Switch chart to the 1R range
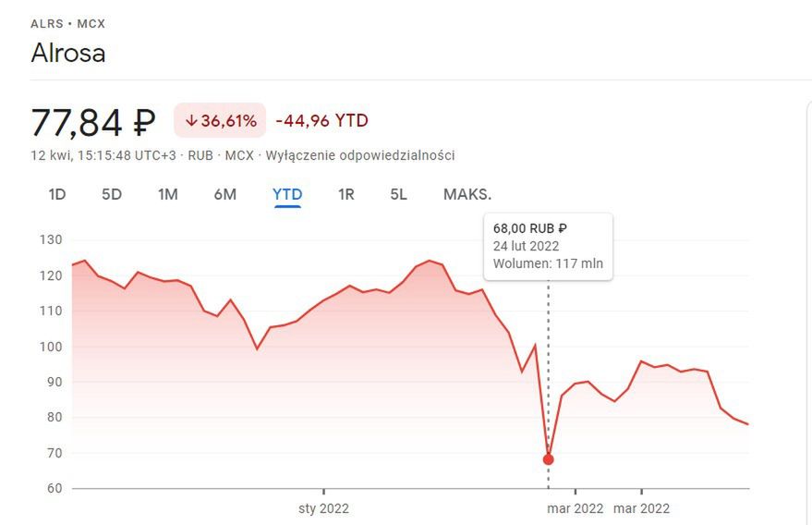Image resolution: width=812 pixels, height=525 pixels. 345,194
